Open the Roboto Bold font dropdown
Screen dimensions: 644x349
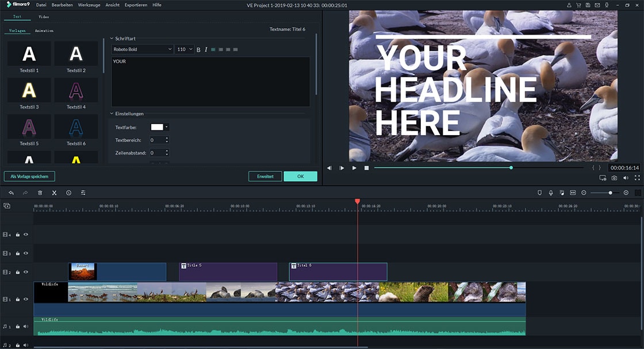point(142,49)
